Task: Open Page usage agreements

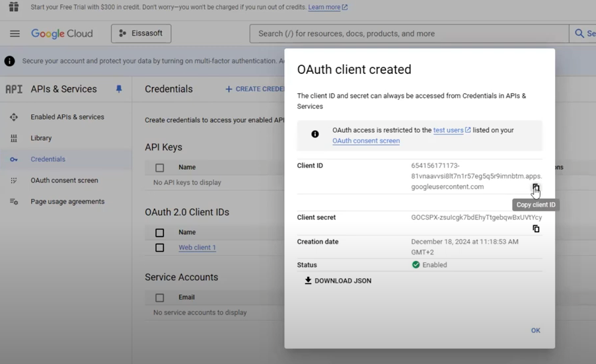Action: (67, 201)
